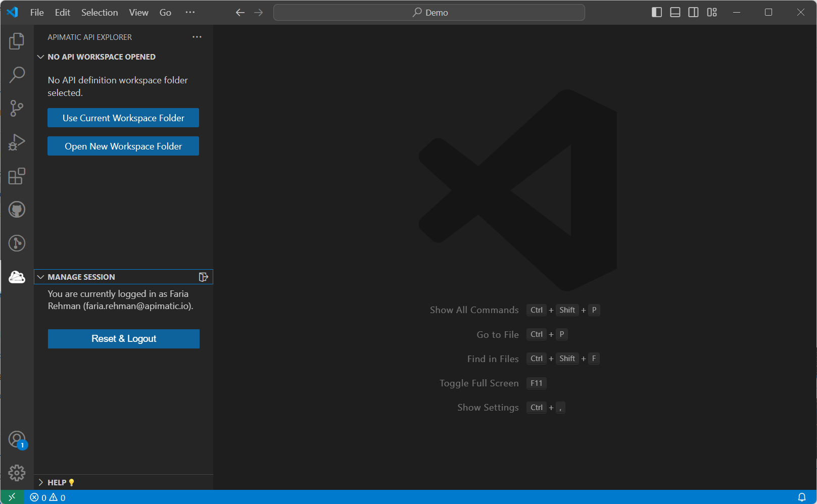The height and width of the screenshot is (504, 817).
Task: Collapse the No API Workspace Opened section
Action: 41,57
